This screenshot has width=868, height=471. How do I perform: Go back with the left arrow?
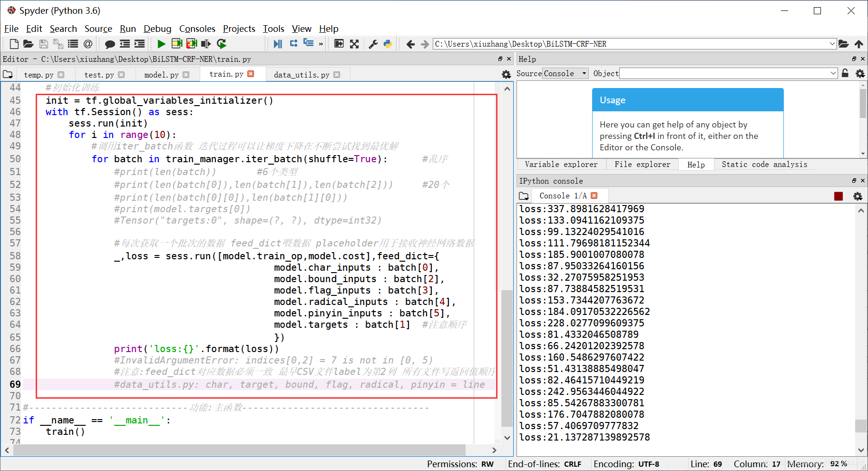click(x=410, y=44)
